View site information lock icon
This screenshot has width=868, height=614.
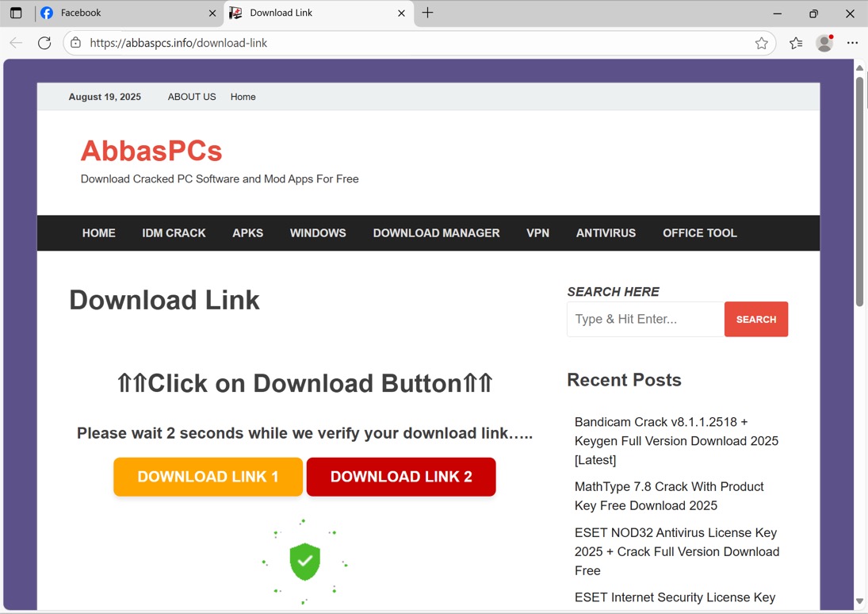(76, 43)
